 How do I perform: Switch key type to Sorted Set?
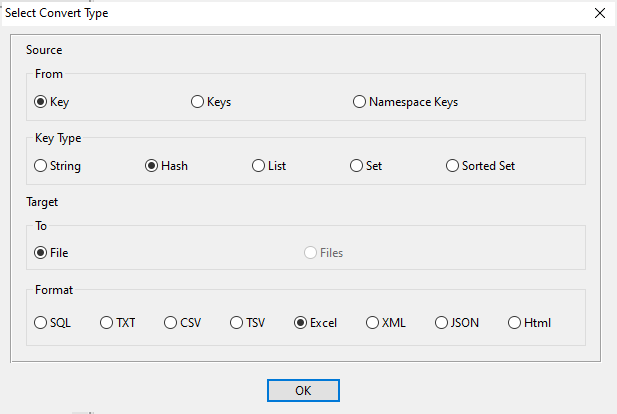[x=453, y=166]
